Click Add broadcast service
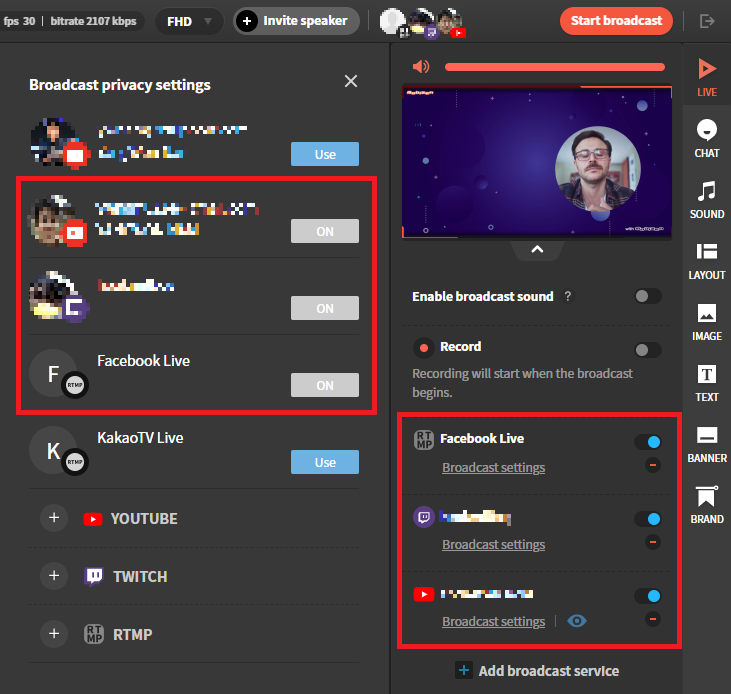Image resolution: width=731 pixels, height=694 pixels. click(537, 671)
